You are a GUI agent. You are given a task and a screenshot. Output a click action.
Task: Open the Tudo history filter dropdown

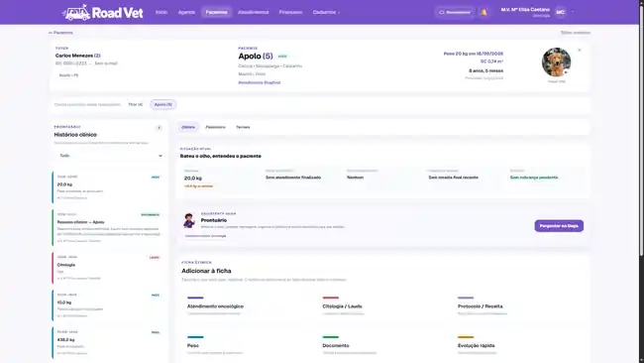111,156
